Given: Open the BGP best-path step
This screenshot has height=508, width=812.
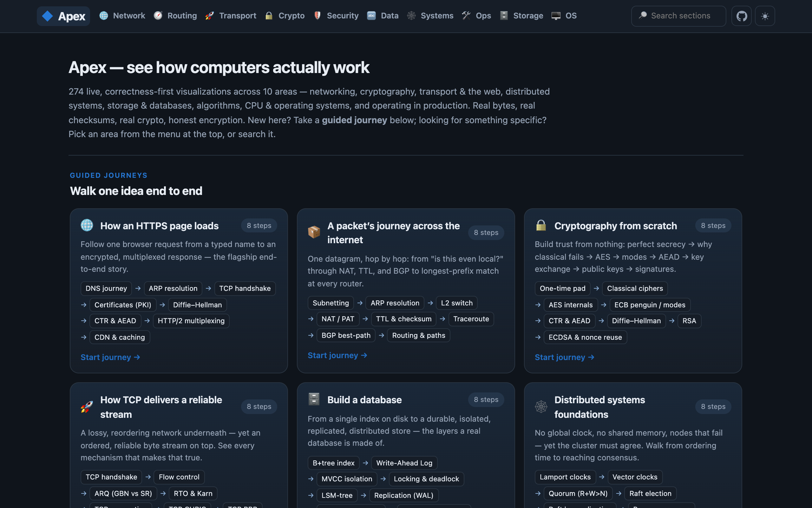Looking at the screenshot, I should 346,335.
